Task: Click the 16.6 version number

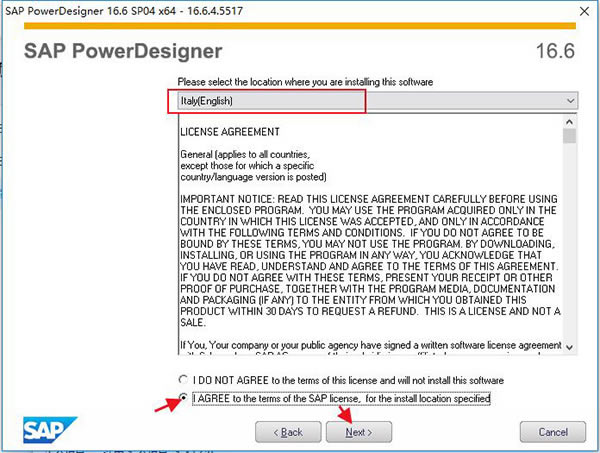Action: pyautogui.click(x=555, y=51)
